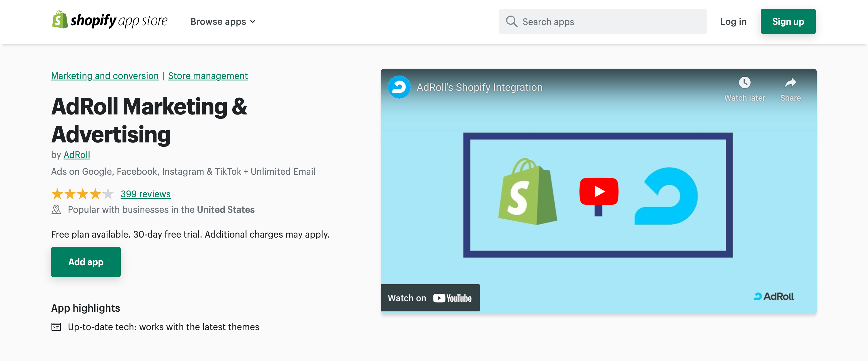Open Marketing and conversion category link
Viewport: 868px width, 361px height.
[x=105, y=76]
